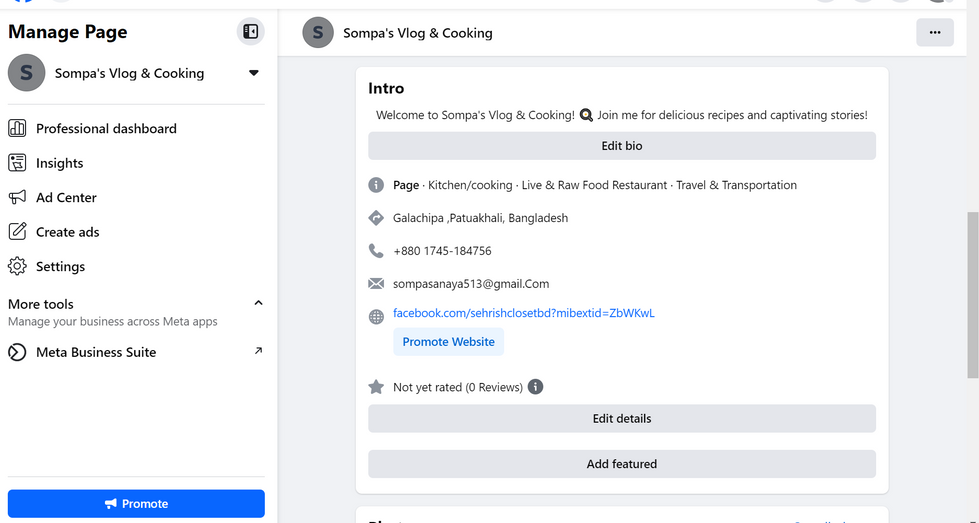Click the Edit bio button
Screen dimensions: 979x523
pos(622,146)
